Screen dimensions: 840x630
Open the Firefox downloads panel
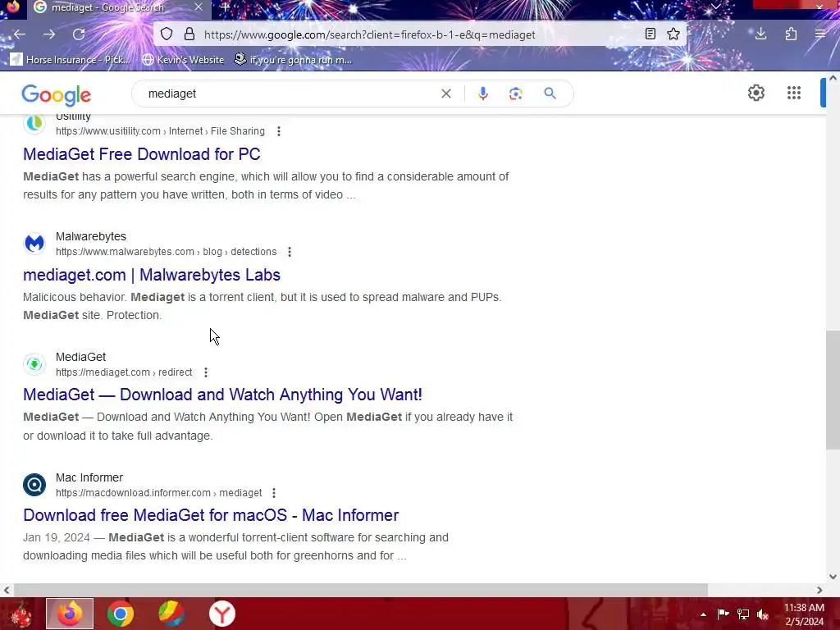pyautogui.click(x=760, y=34)
